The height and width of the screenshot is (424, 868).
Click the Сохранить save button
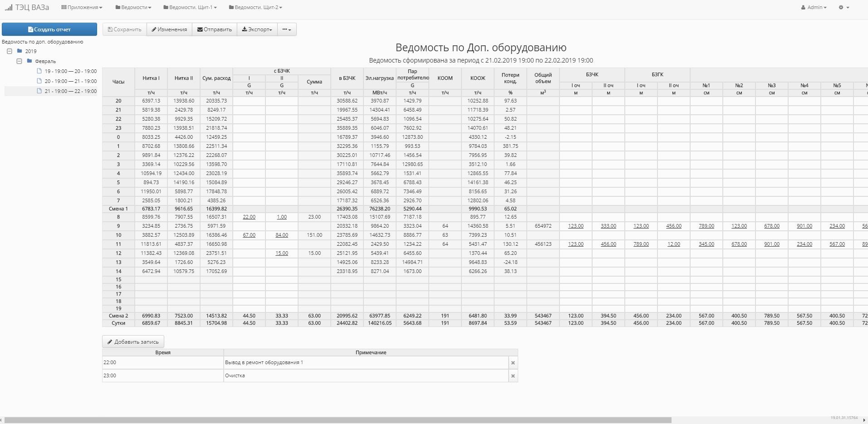click(x=125, y=29)
